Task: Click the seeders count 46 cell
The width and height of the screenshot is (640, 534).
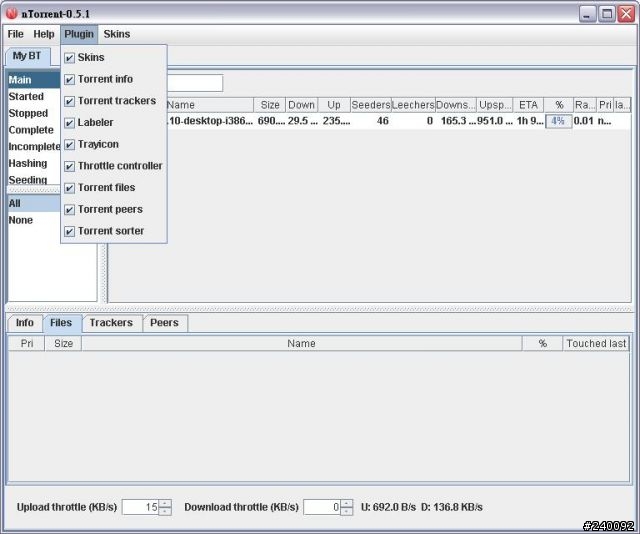Action: coord(371,121)
